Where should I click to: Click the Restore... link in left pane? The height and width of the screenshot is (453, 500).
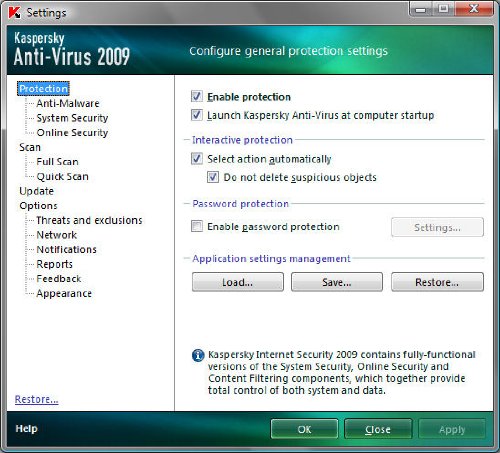pyautogui.click(x=37, y=399)
